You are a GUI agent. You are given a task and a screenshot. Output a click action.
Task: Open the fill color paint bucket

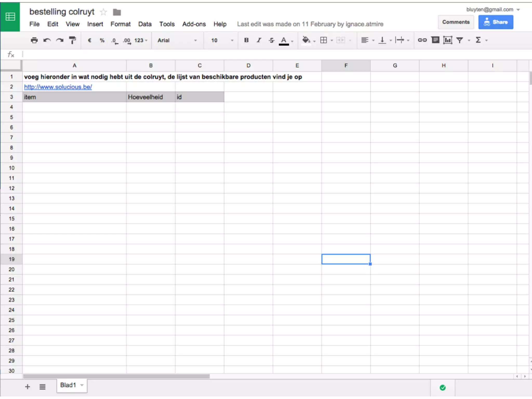click(306, 40)
